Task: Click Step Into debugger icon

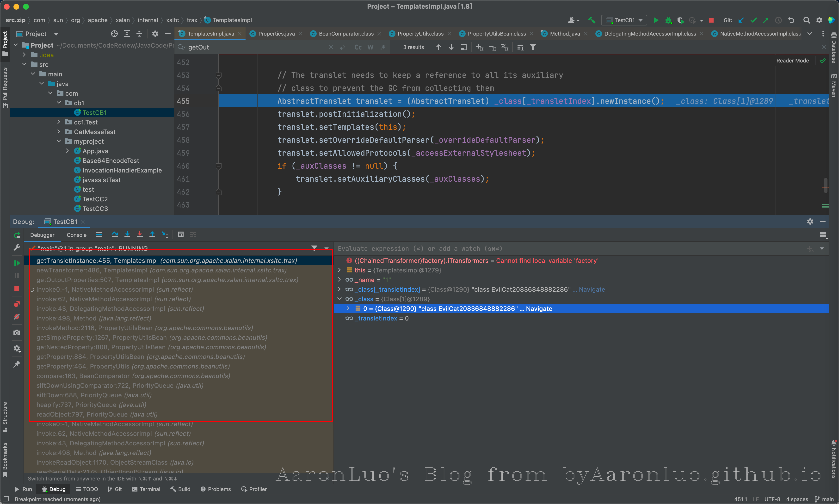Action: 127,234
